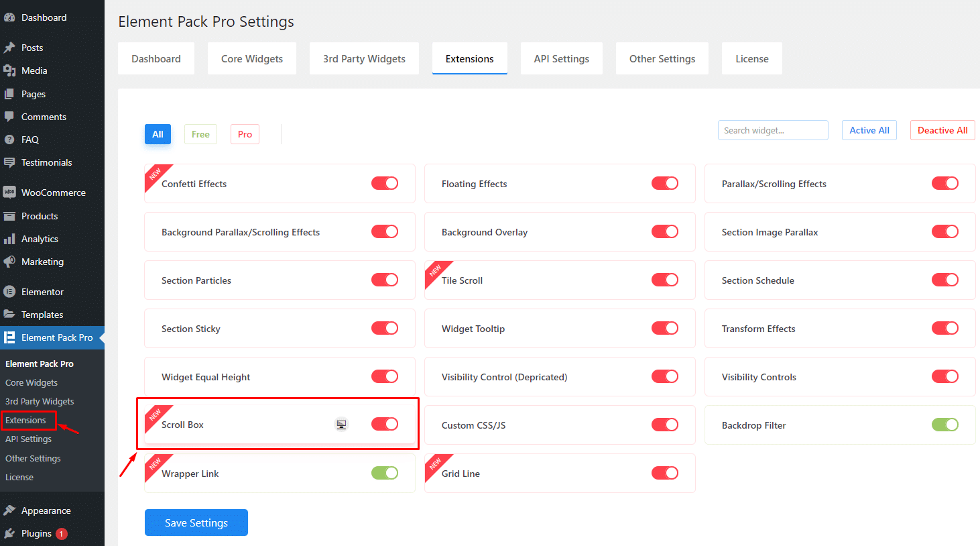980x546 pixels.
Task: Click the Comments bubble icon
Action: (9, 117)
